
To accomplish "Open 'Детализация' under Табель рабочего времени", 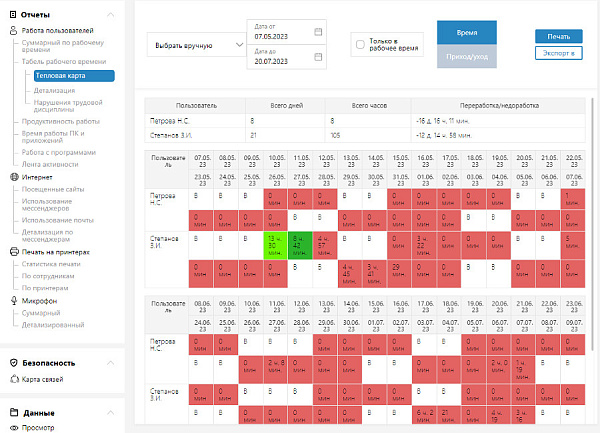I will tap(54, 90).
